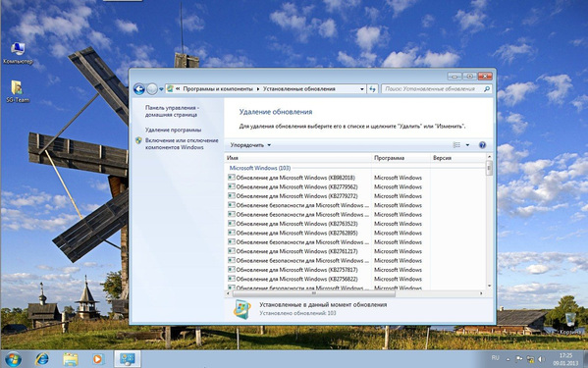Open the 'Корзина' recycle bin icon
The width and height of the screenshot is (588, 368).
pyautogui.click(x=570, y=324)
